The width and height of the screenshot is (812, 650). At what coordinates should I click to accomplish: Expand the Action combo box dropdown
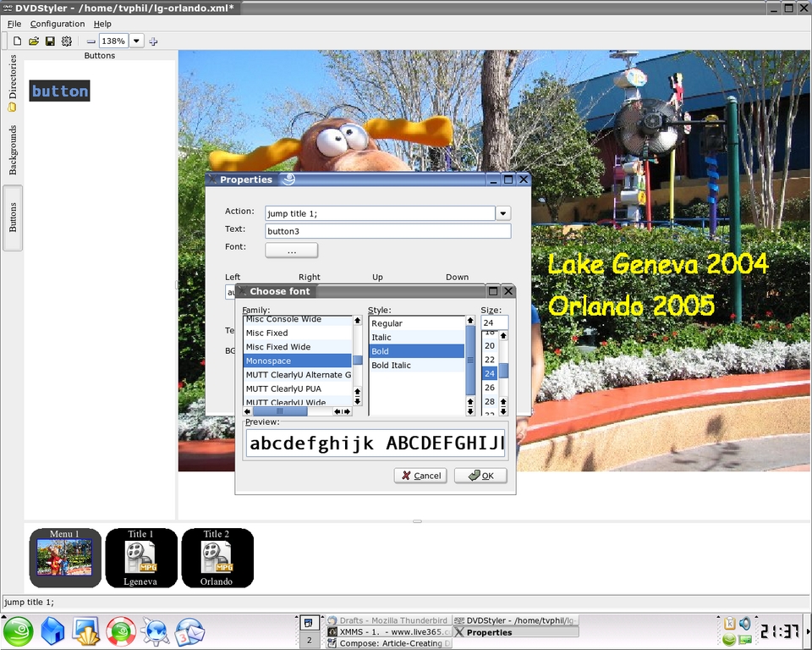503,213
